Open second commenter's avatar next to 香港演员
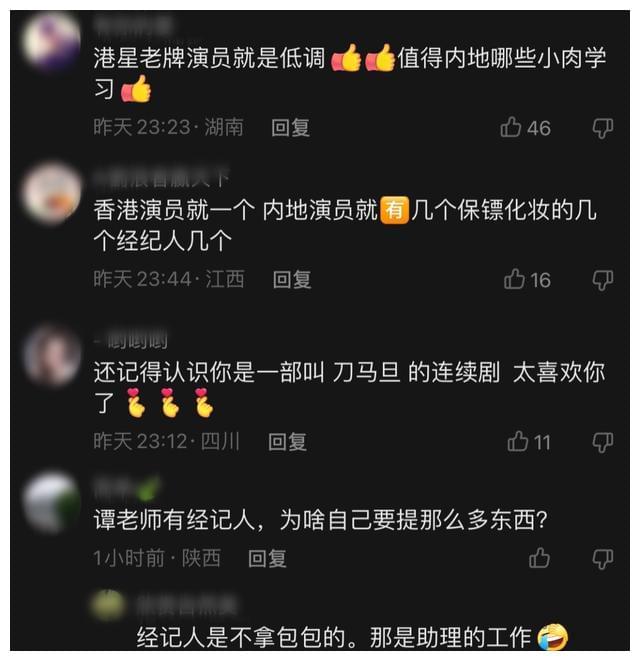Image resolution: width=640 pixels, height=661 pixels. point(51,193)
